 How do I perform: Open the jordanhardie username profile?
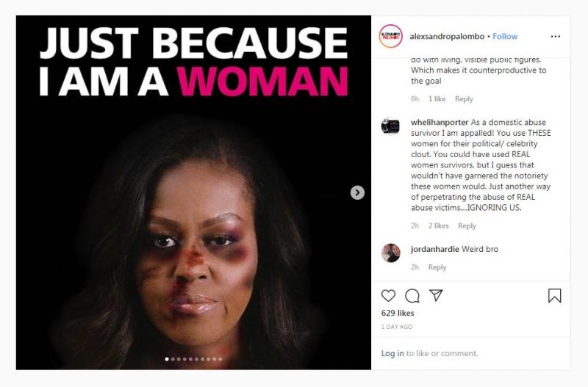(x=434, y=249)
